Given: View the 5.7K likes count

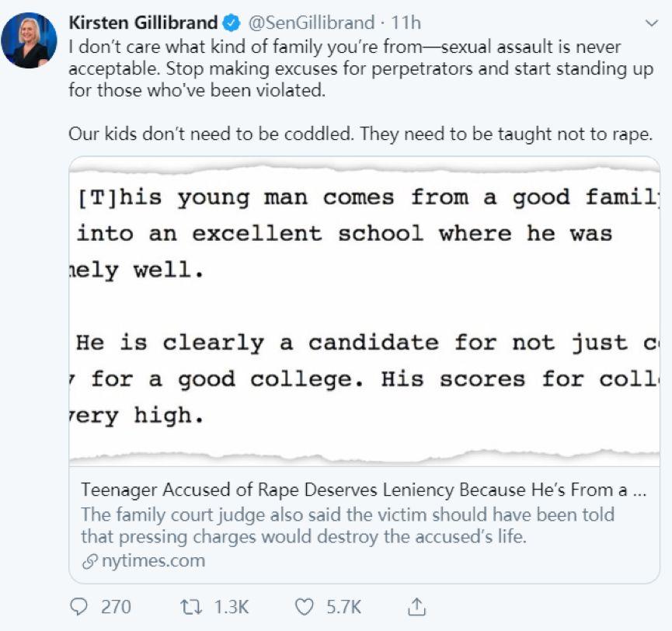Looking at the screenshot, I should (x=345, y=606).
